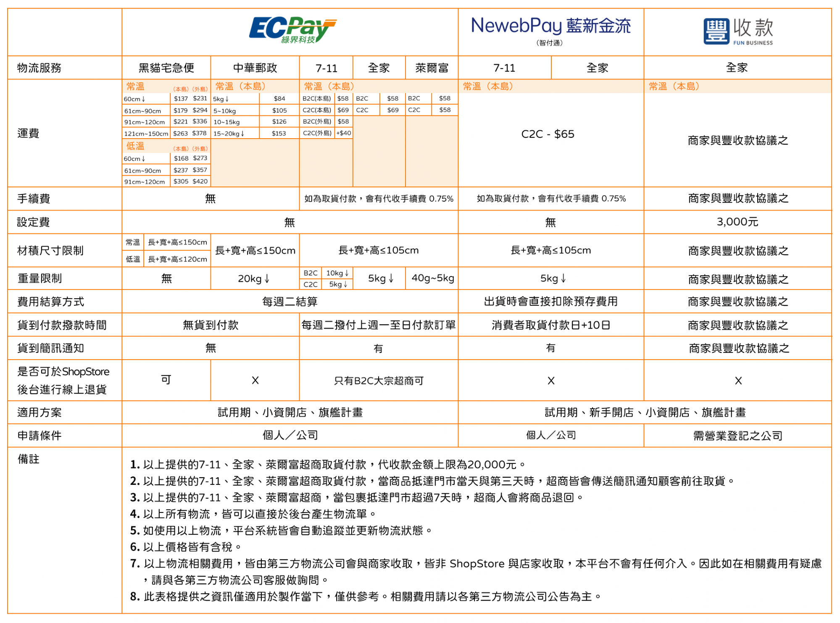This screenshot has height=623, width=840.
Task: Click the $84 price for 5kg
Action: click(279, 99)
